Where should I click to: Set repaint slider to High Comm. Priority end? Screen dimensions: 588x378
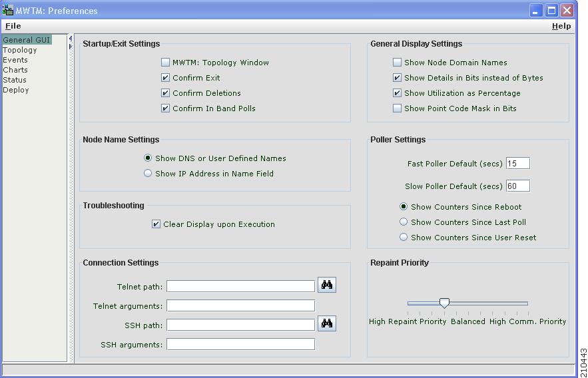[x=527, y=303]
